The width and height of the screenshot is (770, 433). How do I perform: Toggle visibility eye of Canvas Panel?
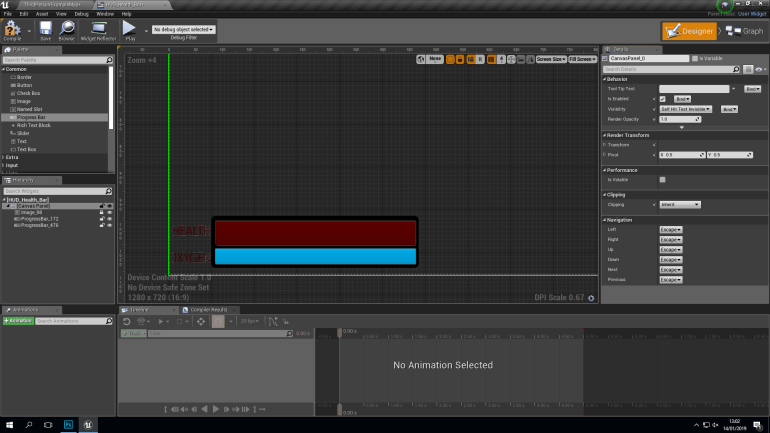(x=110, y=206)
